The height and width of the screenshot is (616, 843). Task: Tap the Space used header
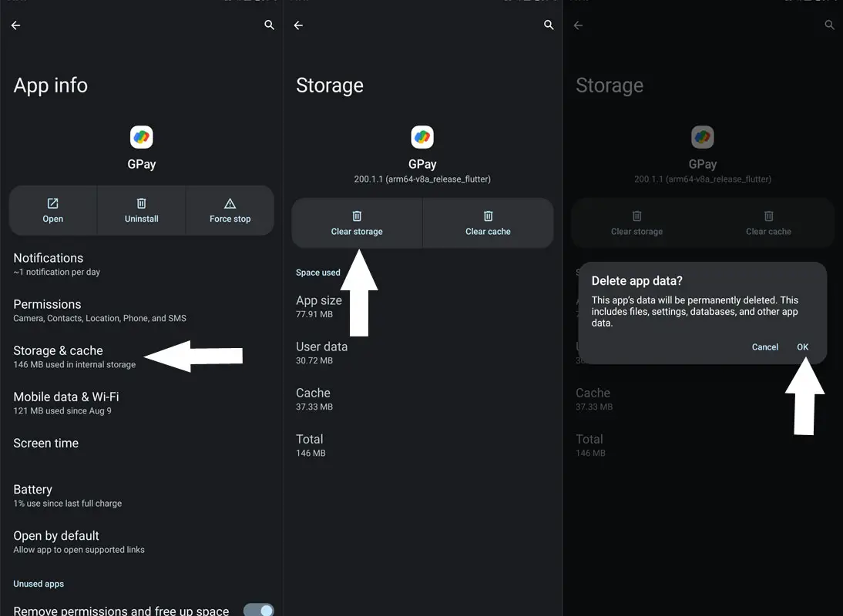[317, 273]
